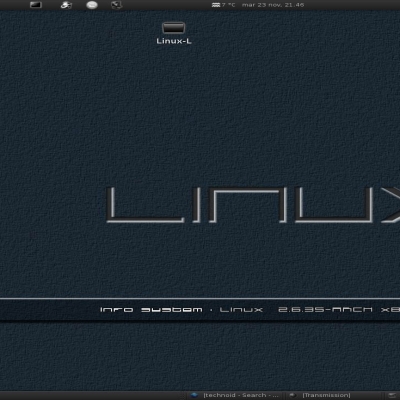Screen dimensions: 400x400
Task: Click the info system text in the desktop widget
Action: 151,310
